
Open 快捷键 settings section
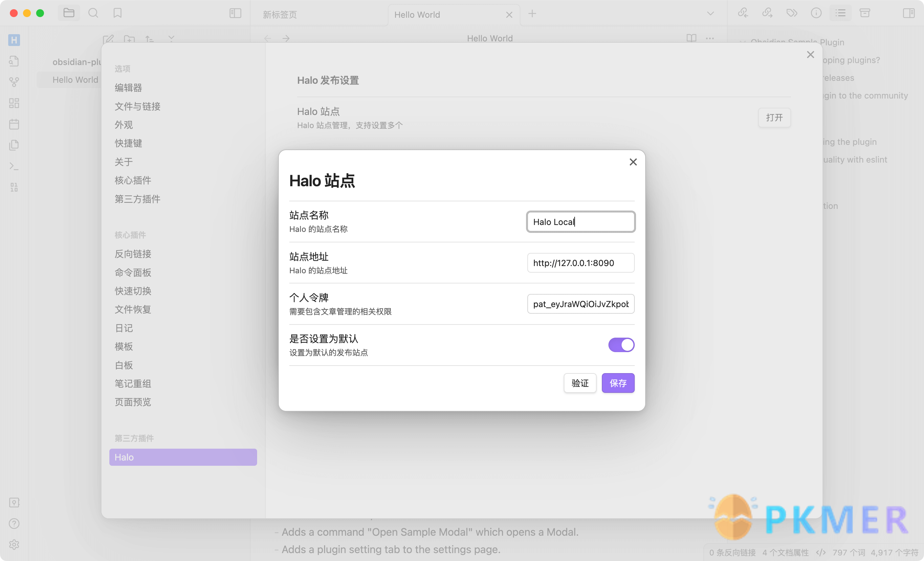128,143
